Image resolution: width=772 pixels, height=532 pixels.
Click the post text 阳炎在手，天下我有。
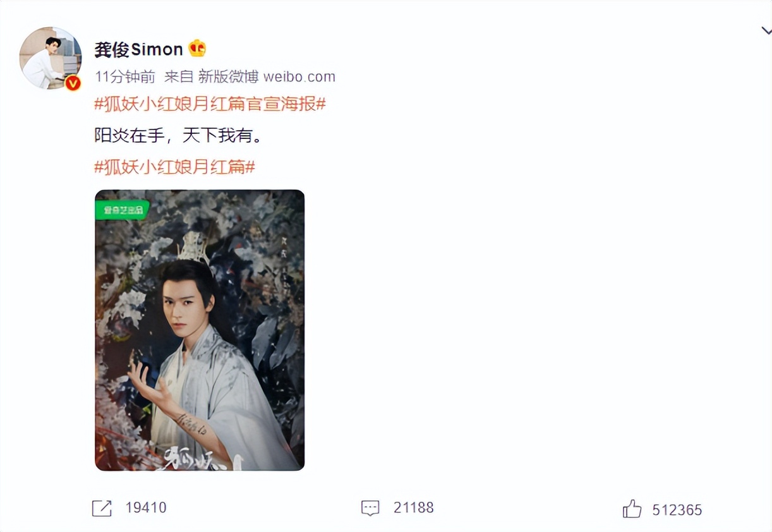click(178, 136)
